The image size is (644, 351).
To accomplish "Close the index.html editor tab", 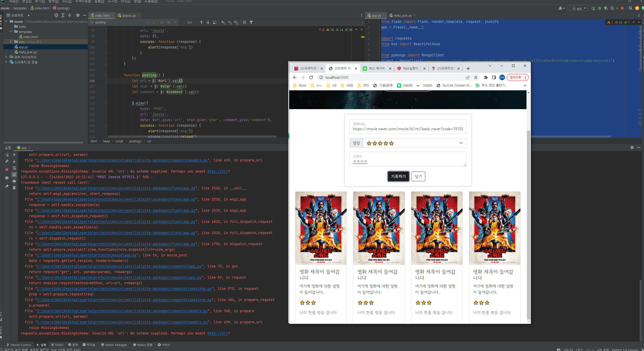I will 112,15.
